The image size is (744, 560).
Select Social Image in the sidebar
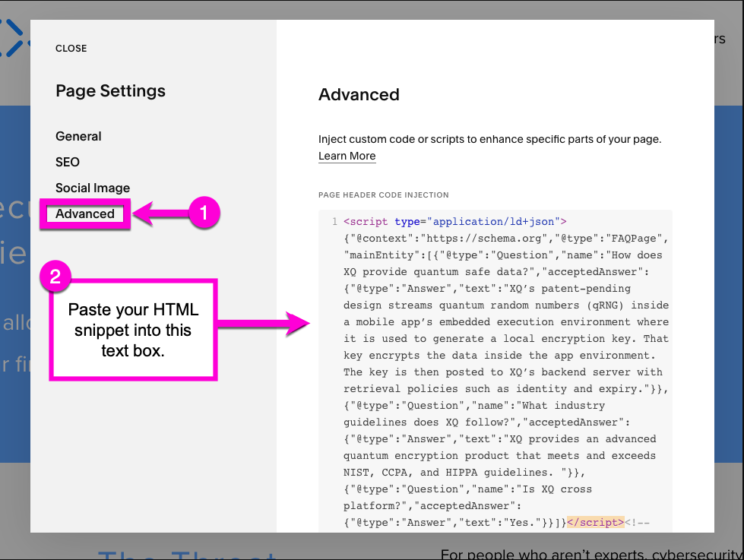(93, 188)
